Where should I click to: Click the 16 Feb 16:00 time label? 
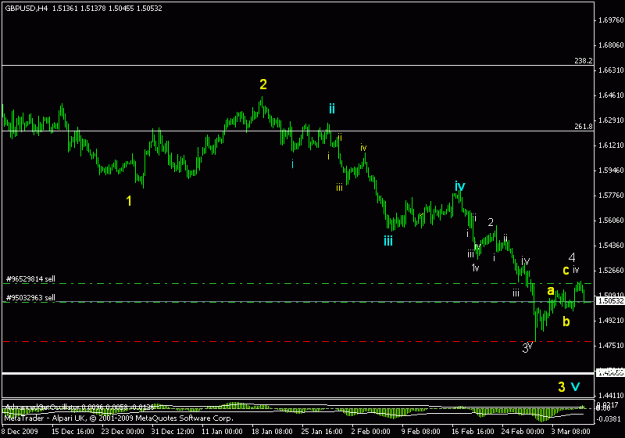coord(472,432)
